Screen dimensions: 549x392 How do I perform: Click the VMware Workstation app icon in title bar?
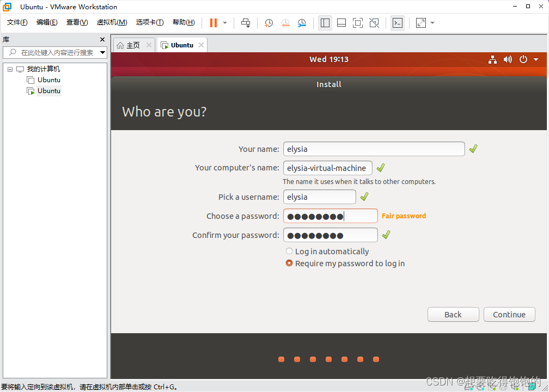(x=8, y=7)
